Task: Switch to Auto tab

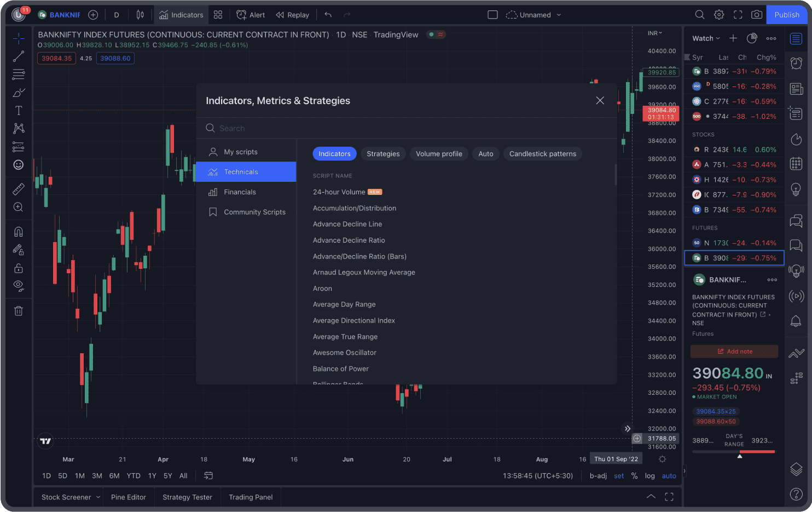Action: (486, 154)
